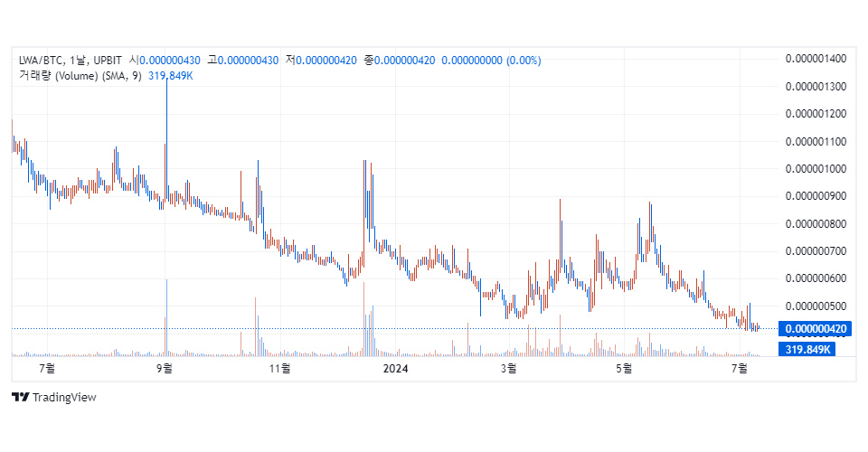Click the blue 319.849K volume axis tag

[x=807, y=349]
